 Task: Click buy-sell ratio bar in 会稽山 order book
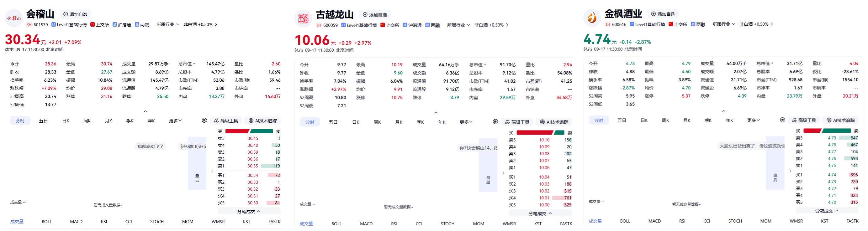249,131
